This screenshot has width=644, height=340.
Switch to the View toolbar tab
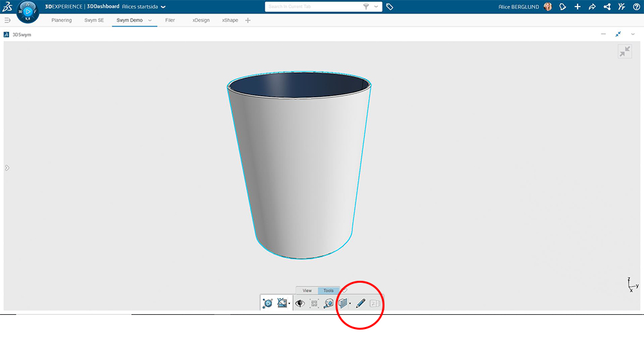tap(307, 290)
